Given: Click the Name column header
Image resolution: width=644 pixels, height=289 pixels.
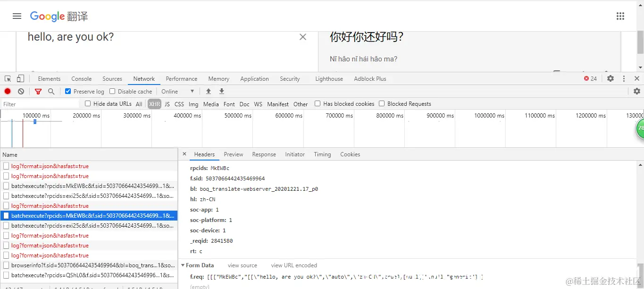Looking at the screenshot, I should 89,154.
